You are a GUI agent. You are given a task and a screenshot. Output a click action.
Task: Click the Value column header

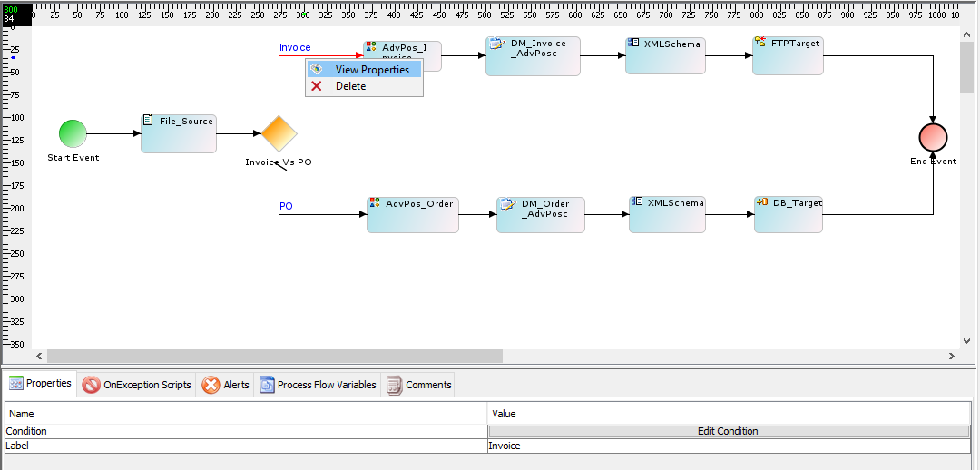point(729,414)
